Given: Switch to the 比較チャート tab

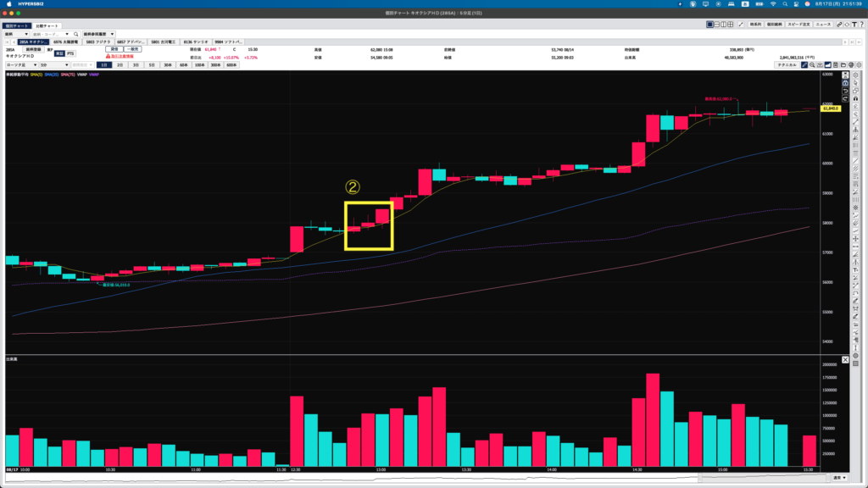Looking at the screenshot, I should coord(47,26).
